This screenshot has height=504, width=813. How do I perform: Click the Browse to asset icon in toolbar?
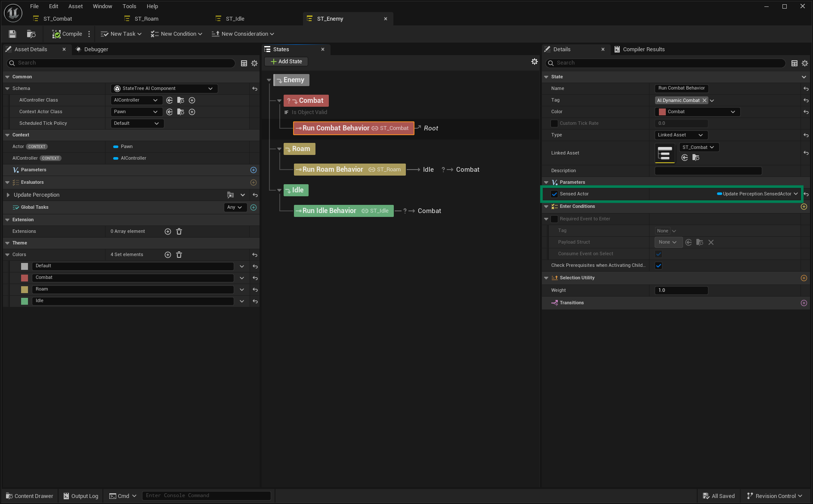pyautogui.click(x=31, y=34)
